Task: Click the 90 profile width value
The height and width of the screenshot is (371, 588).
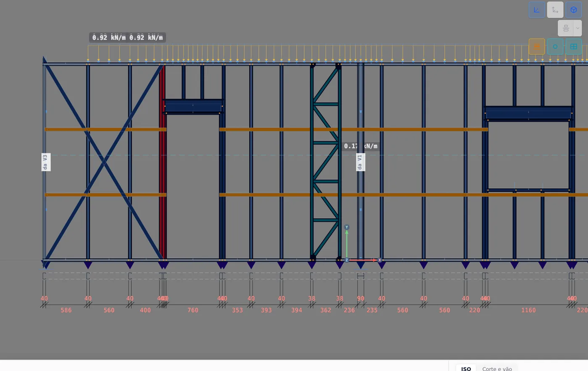Action: pos(361,299)
